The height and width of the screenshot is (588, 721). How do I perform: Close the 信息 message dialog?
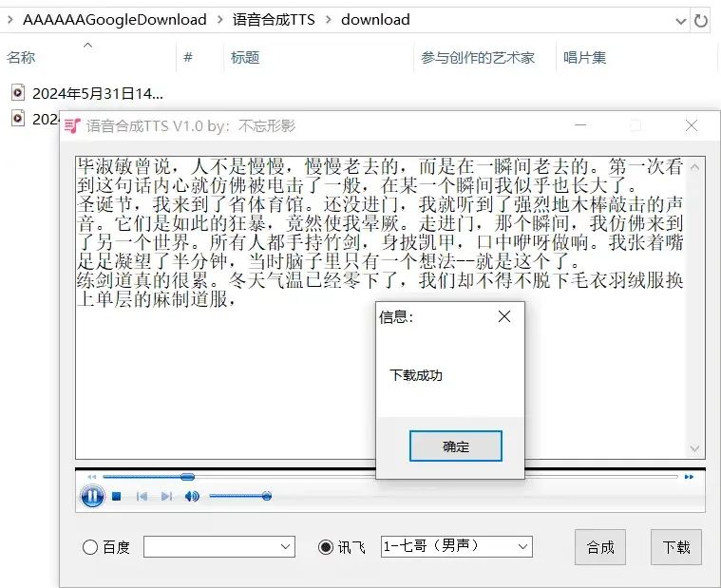504,316
